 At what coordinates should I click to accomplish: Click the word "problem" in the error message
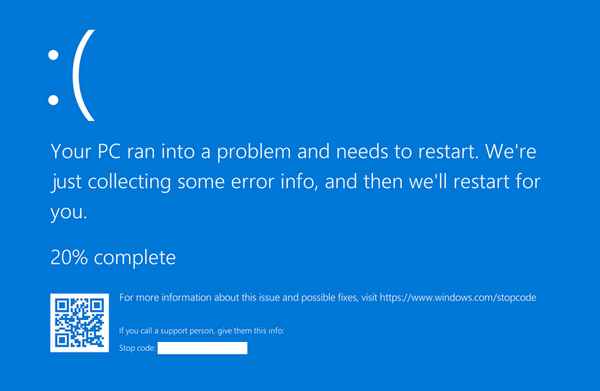254,153
